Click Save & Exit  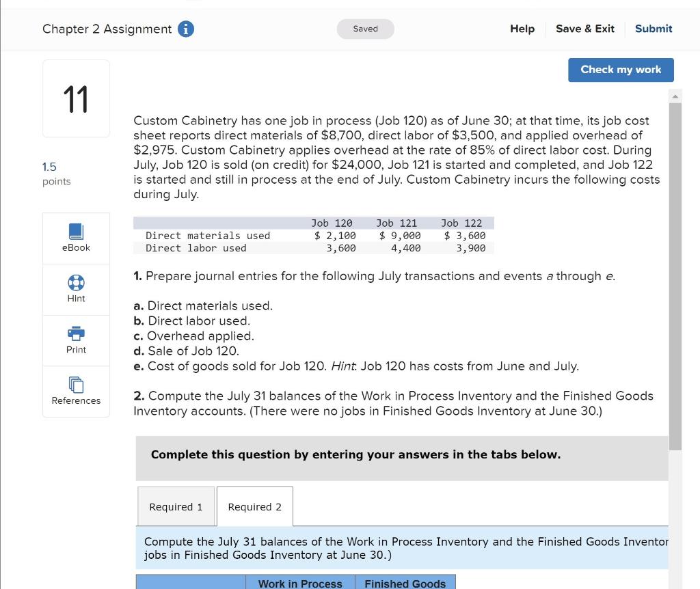tap(584, 29)
